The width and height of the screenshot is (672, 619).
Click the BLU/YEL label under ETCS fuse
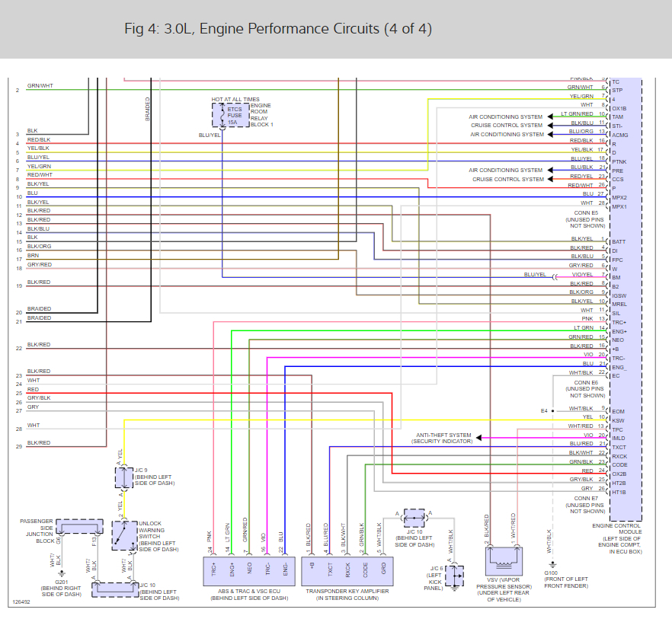pos(209,135)
